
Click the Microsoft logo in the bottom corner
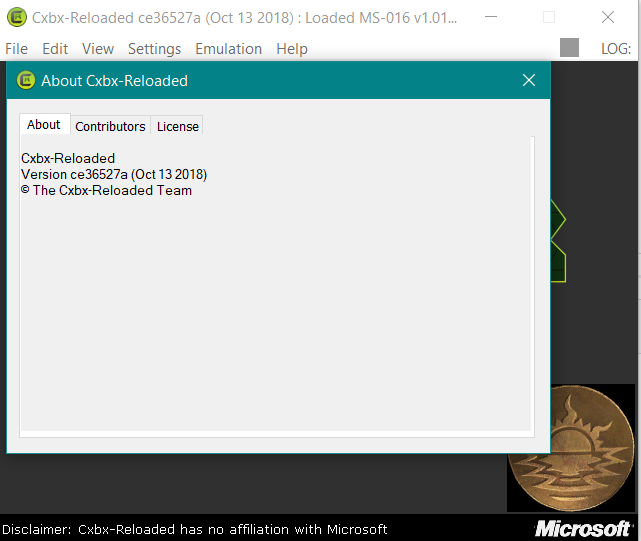point(583,528)
